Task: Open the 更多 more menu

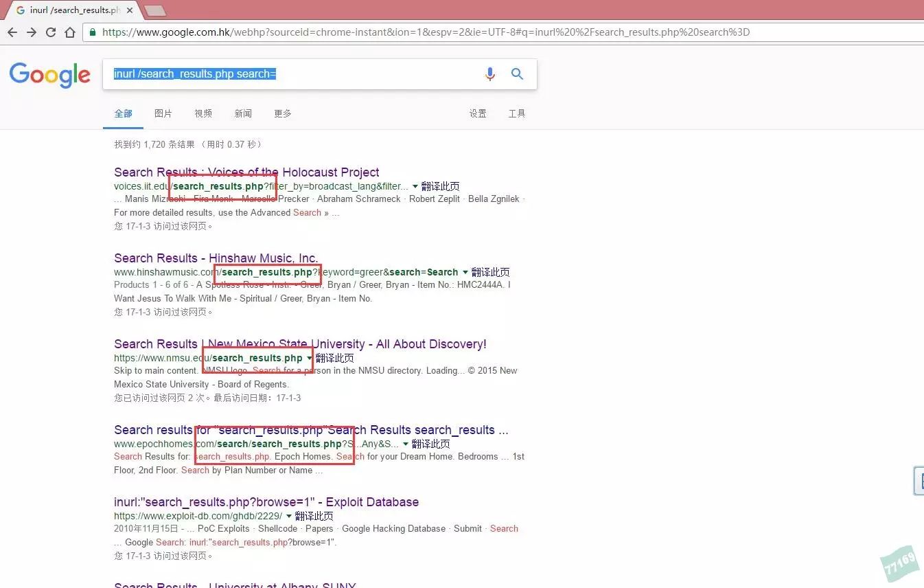Action: coord(283,113)
